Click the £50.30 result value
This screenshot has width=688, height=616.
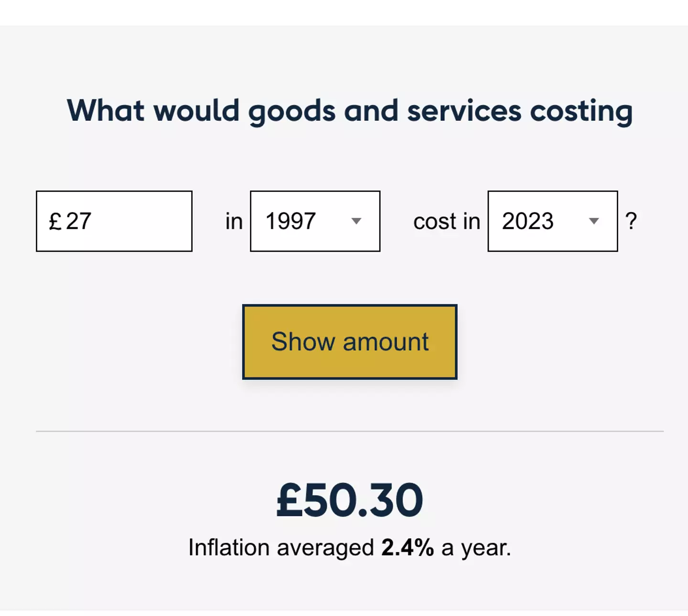[x=348, y=498]
